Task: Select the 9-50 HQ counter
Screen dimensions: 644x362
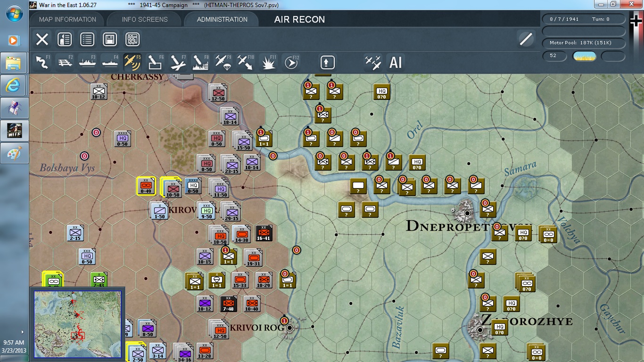Action: pyautogui.click(x=206, y=211)
